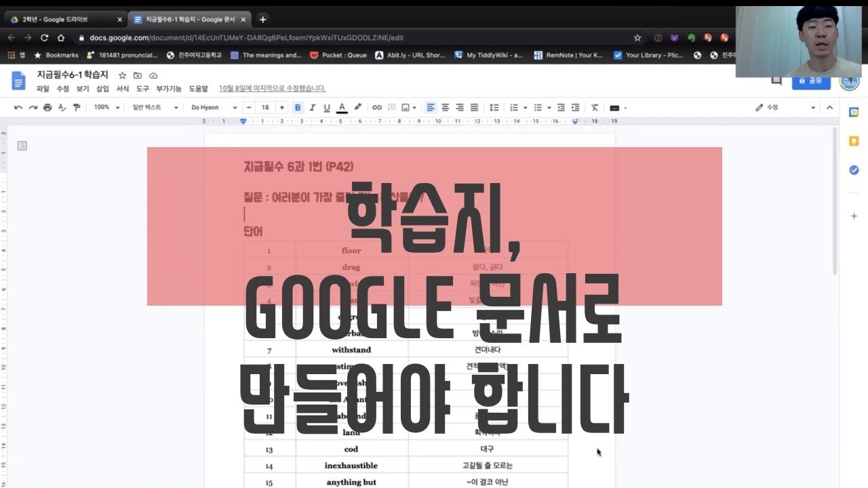Set center text alignment
The image size is (868, 488).
446,107
